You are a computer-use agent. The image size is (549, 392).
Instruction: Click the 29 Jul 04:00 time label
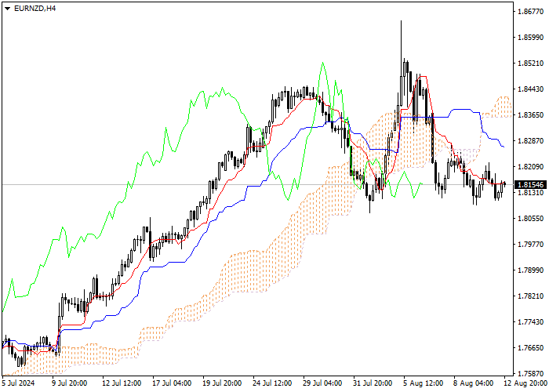[322, 383]
